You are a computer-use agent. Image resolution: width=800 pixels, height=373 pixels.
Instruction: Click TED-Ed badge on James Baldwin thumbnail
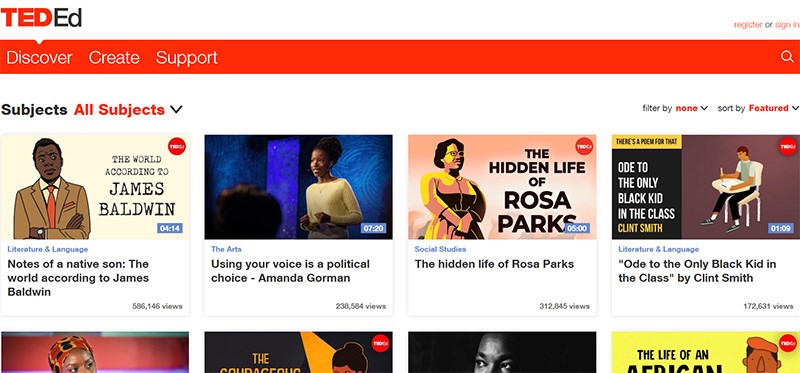[x=177, y=146]
